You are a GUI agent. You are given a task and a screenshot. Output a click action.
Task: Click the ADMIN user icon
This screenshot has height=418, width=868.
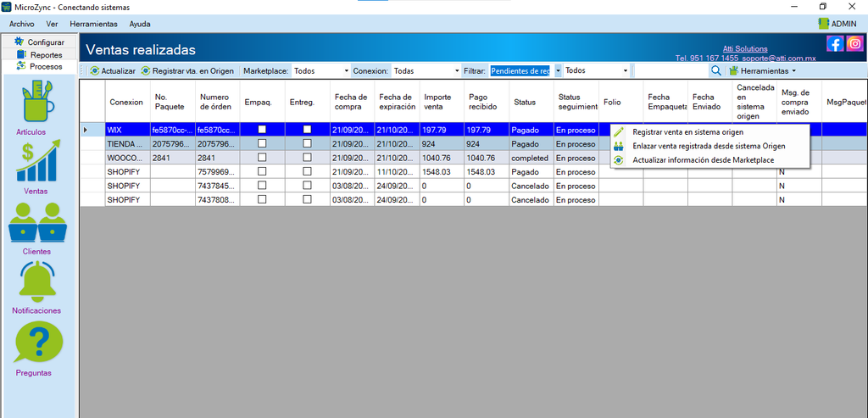pyautogui.click(x=823, y=24)
